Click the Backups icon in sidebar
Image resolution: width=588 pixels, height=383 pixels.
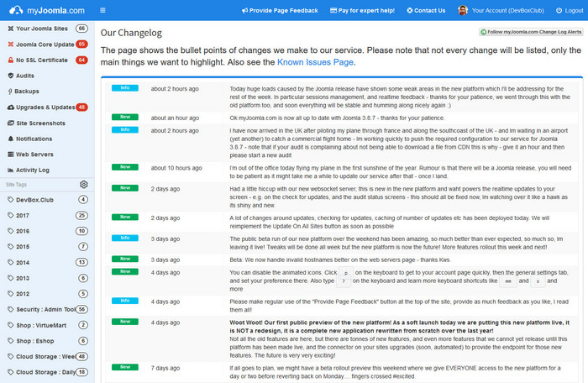click(x=10, y=92)
